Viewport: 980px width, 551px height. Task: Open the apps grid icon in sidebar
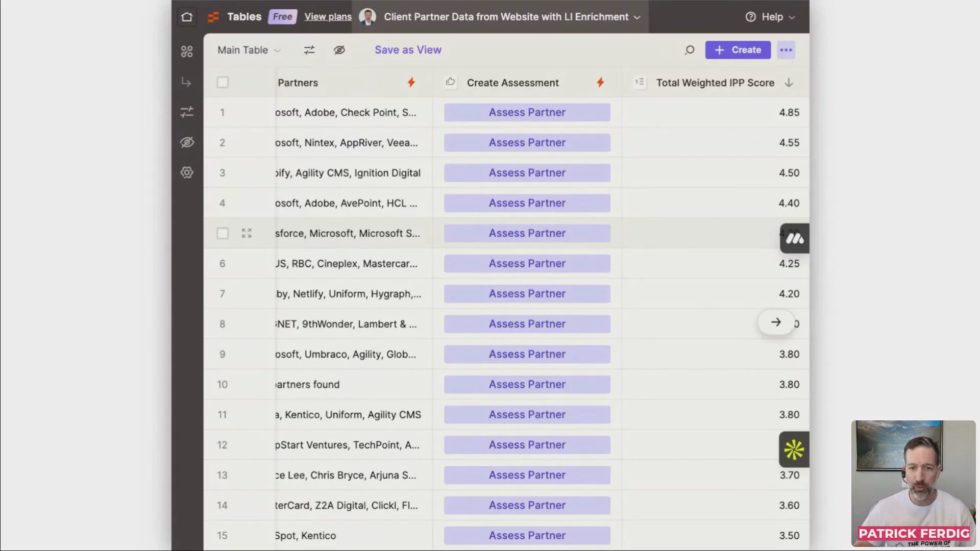click(x=187, y=52)
